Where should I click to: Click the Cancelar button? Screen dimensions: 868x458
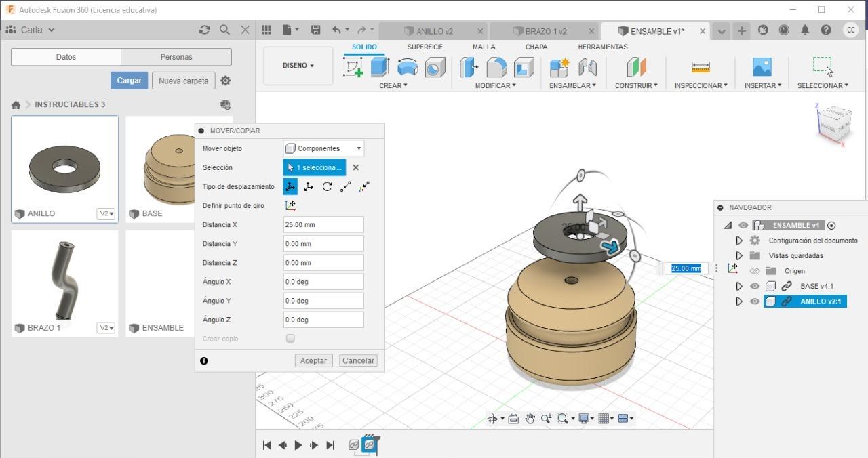tap(358, 361)
